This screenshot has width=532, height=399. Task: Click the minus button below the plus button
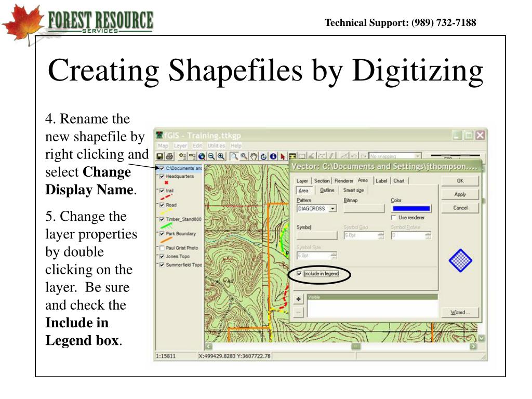pos(298,312)
